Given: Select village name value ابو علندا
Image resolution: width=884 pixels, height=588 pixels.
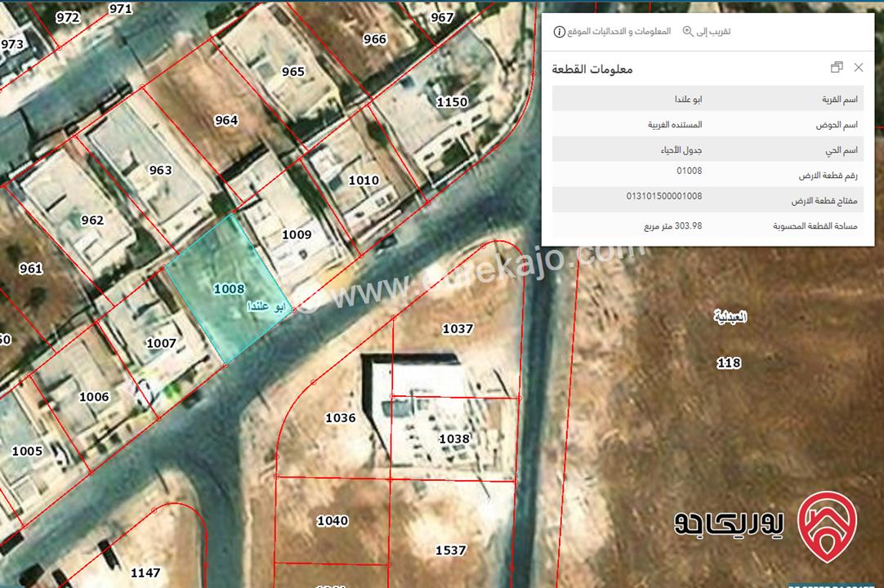Looking at the screenshot, I should pos(688,99).
